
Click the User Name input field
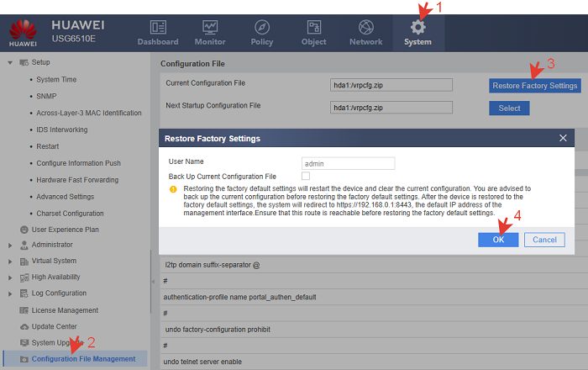click(x=348, y=163)
